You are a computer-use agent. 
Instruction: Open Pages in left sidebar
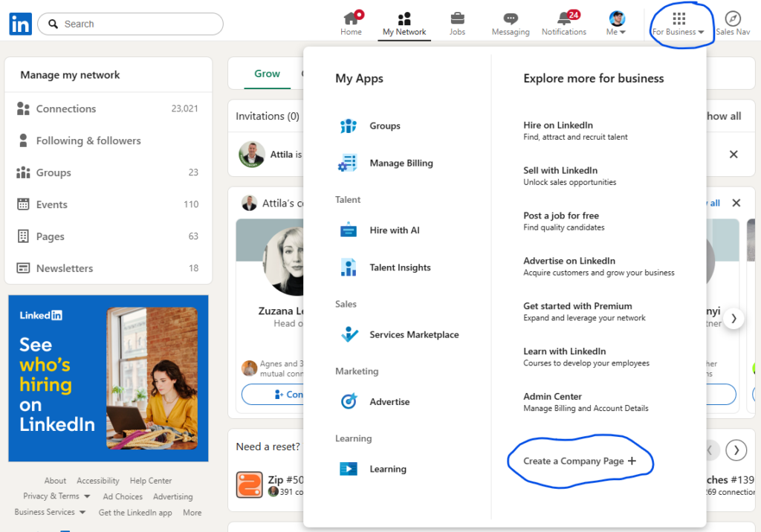[x=108, y=236]
